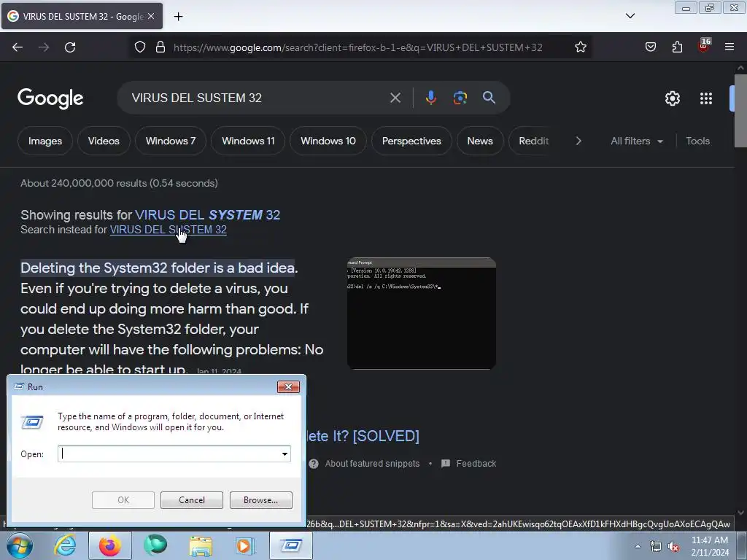Click Browse... in the Run dialog
Viewport: 747px width, 560px height.
click(260, 500)
